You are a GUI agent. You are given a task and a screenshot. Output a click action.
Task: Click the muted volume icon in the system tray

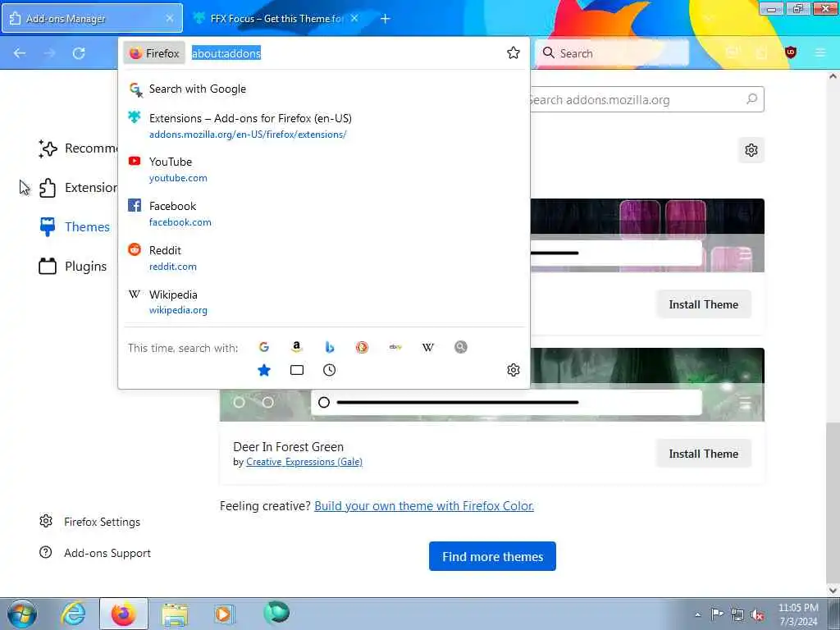click(757, 614)
